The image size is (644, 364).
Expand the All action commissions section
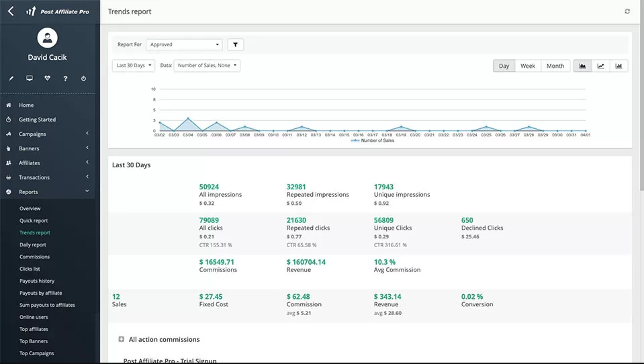click(122, 340)
